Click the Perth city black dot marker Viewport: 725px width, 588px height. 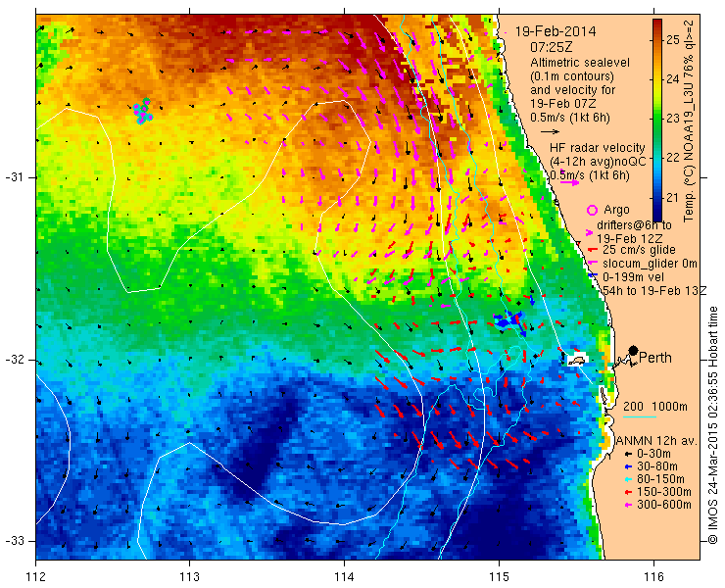tap(634, 350)
